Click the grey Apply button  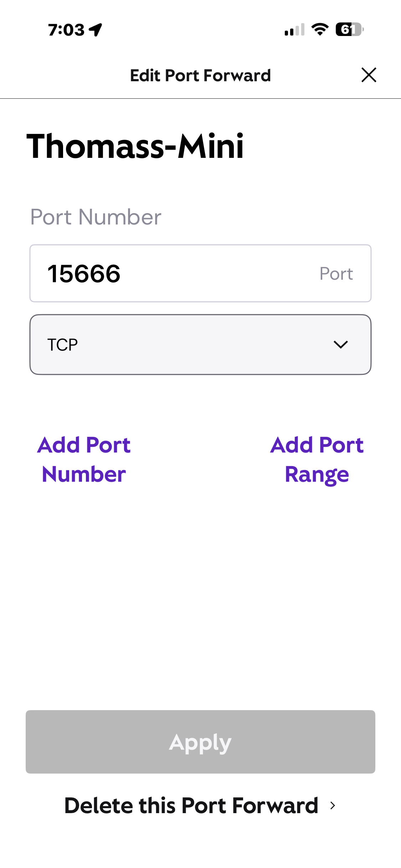200,742
